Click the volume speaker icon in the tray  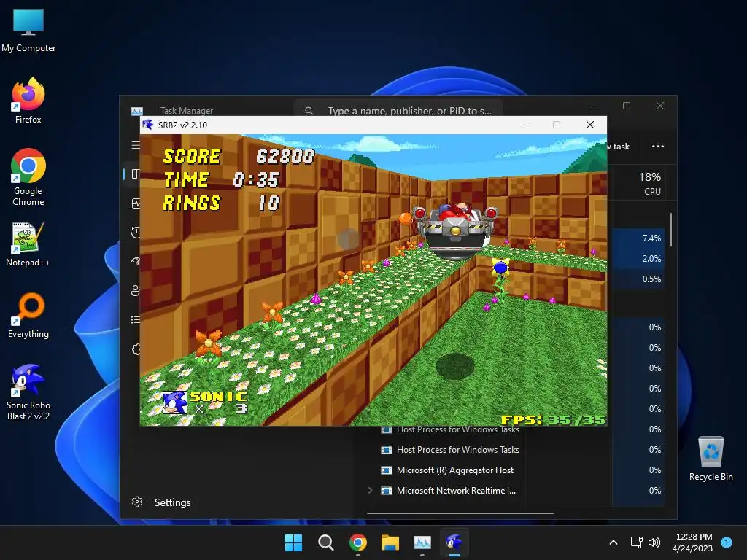pos(654,542)
